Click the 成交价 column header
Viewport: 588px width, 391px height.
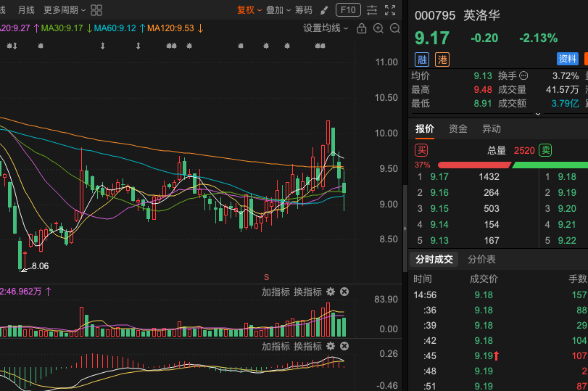484,279
